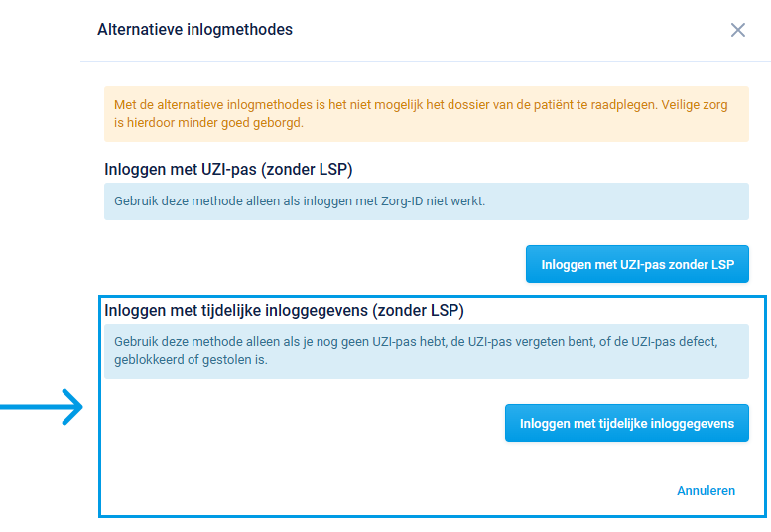
Task: Click the orange warning banner text
Action: pyautogui.click(x=426, y=113)
